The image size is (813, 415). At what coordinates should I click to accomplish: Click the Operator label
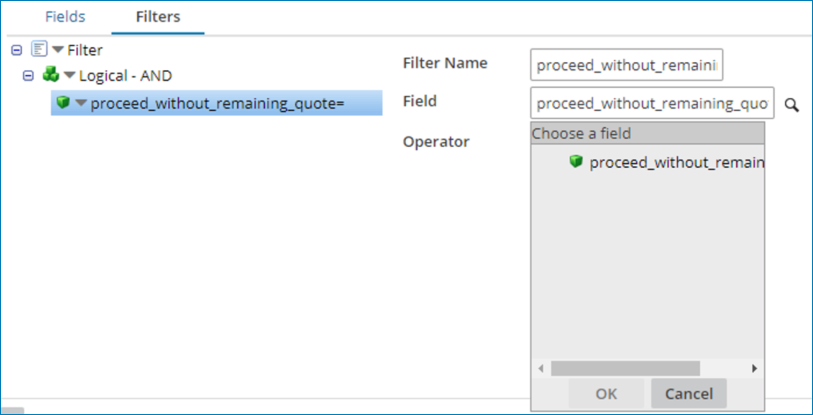point(436,142)
